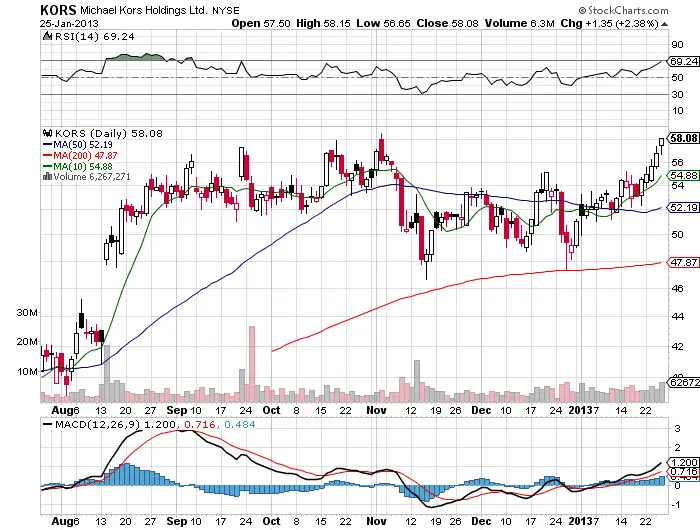Click the blue 0.484 histogram value in MACD legend
The width and height of the screenshot is (700, 530).
(240, 424)
